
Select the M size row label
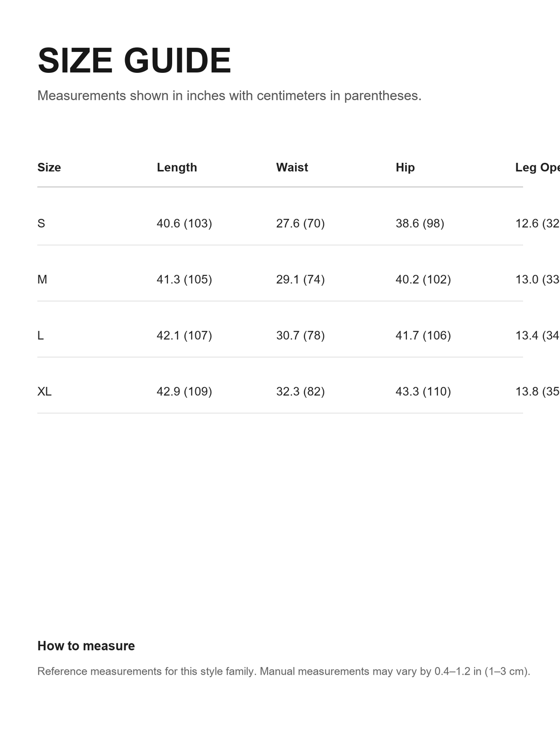tap(42, 279)
